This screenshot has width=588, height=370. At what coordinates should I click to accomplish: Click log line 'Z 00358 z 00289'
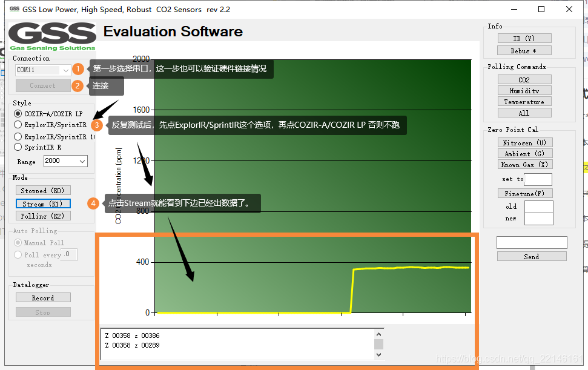pyautogui.click(x=133, y=345)
